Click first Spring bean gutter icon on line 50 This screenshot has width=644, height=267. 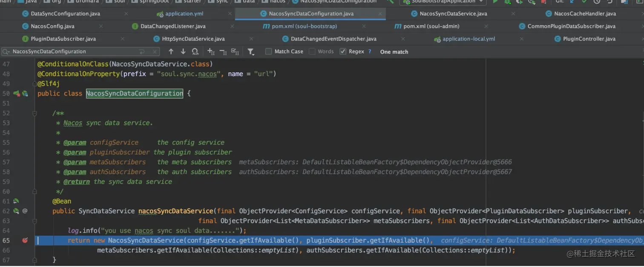[x=17, y=93]
